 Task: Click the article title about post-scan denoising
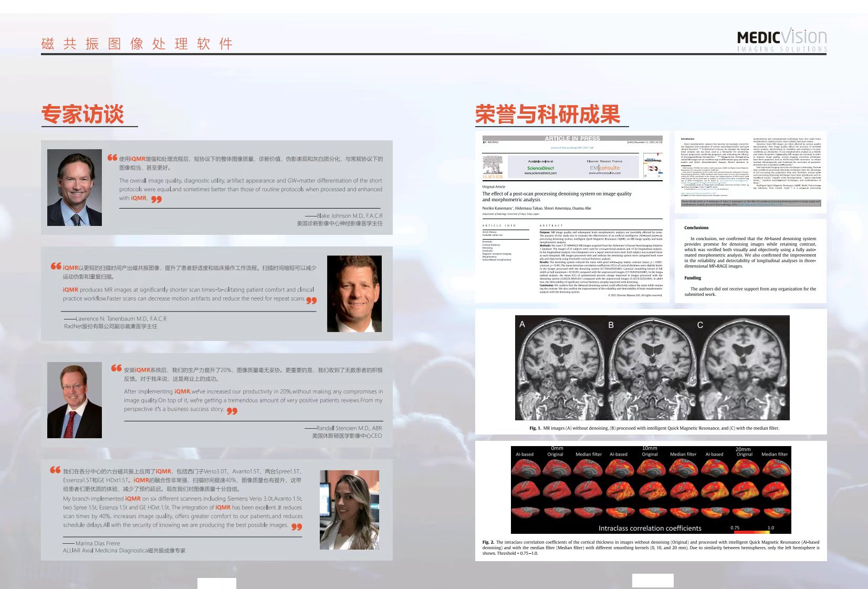(x=557, y=197)
